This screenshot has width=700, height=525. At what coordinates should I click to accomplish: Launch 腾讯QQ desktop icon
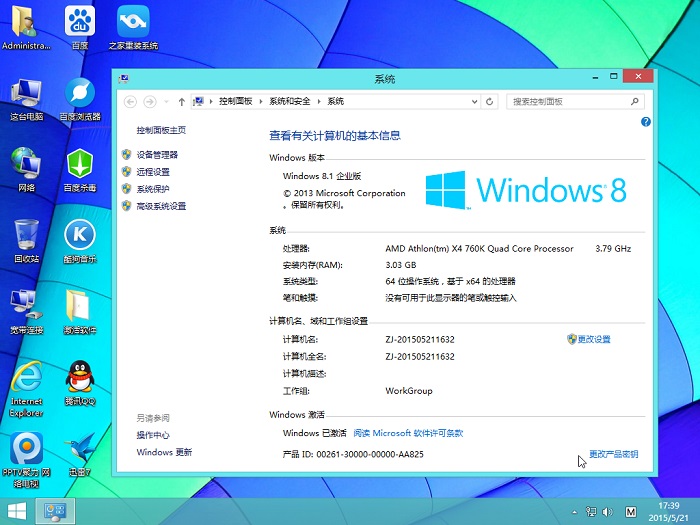pyautogui.click(x=80, y=383)
